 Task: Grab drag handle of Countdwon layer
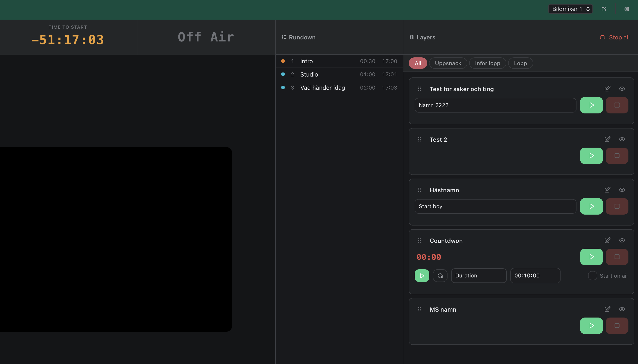tap(419, 241)
